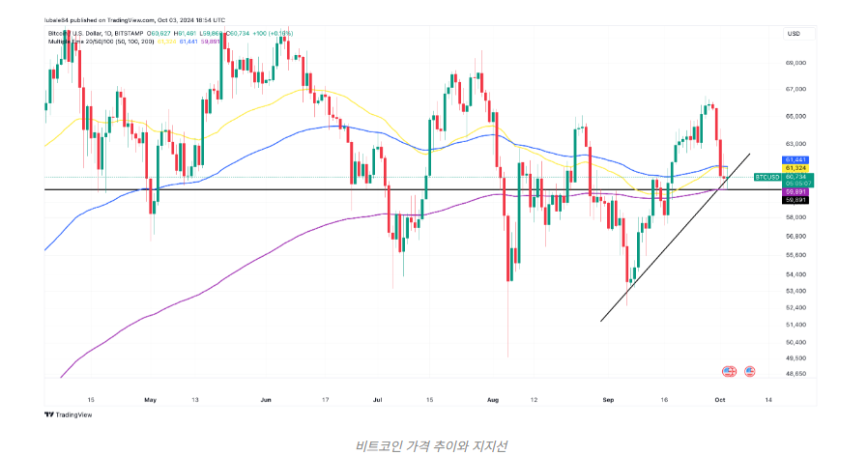Click the 53,400 level on the price axis
The width and height of the screenshot is (868, 456).
pyautogui.click(x=796, y=290)
